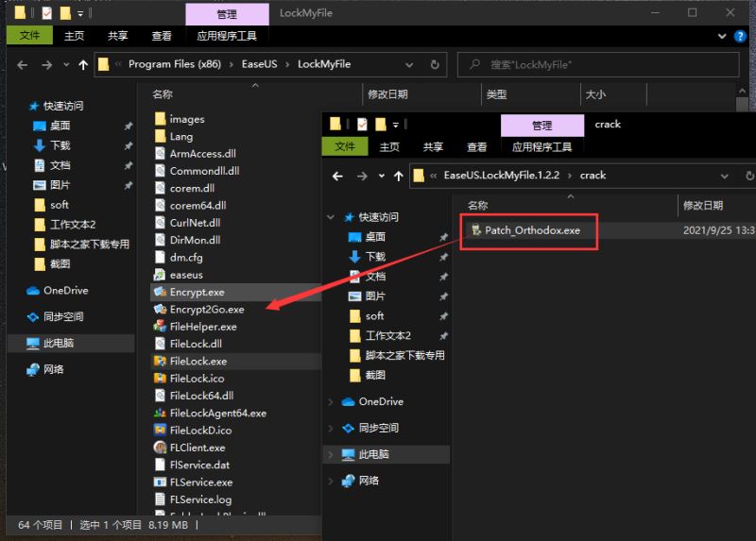Click Patch_Orthodox.exe icon in crack window
756x541 pixels.
coord(476,229)
